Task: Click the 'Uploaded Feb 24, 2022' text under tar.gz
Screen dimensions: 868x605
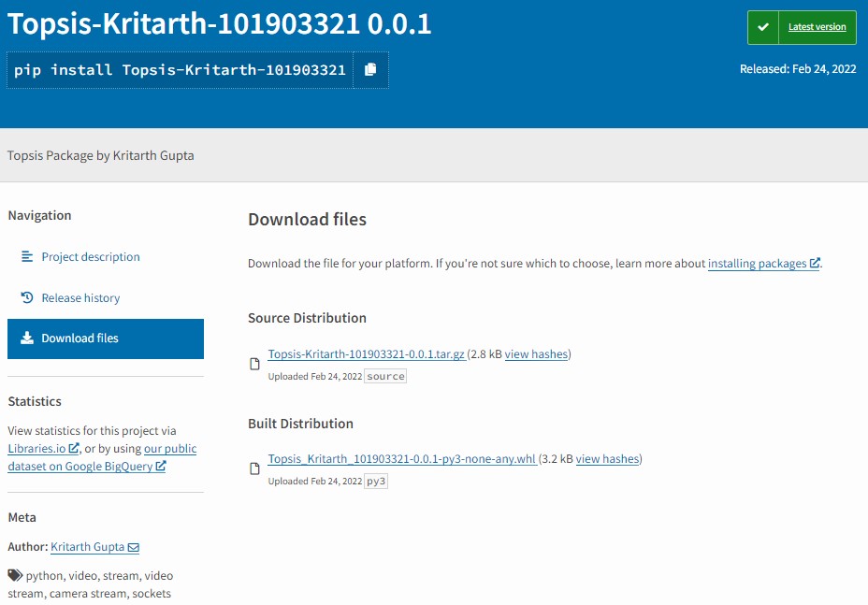Action: pyautogui.click(x=315, y=377)
